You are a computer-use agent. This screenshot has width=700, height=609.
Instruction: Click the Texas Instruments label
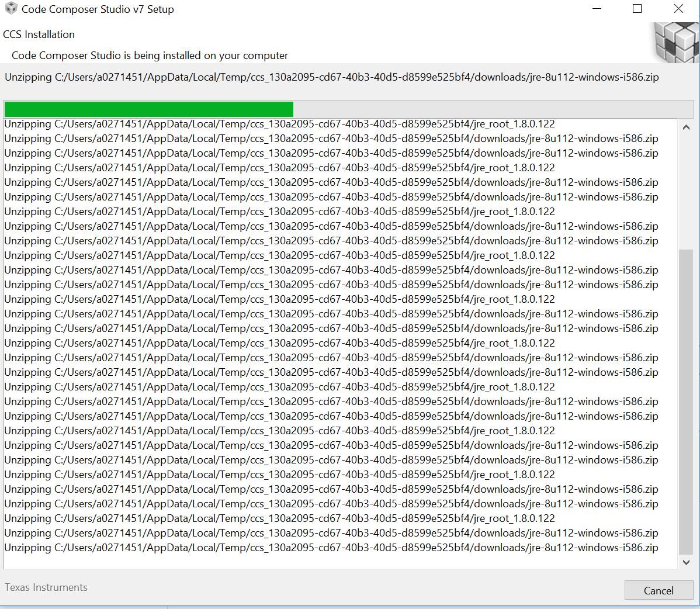click(x=46, y=587)
